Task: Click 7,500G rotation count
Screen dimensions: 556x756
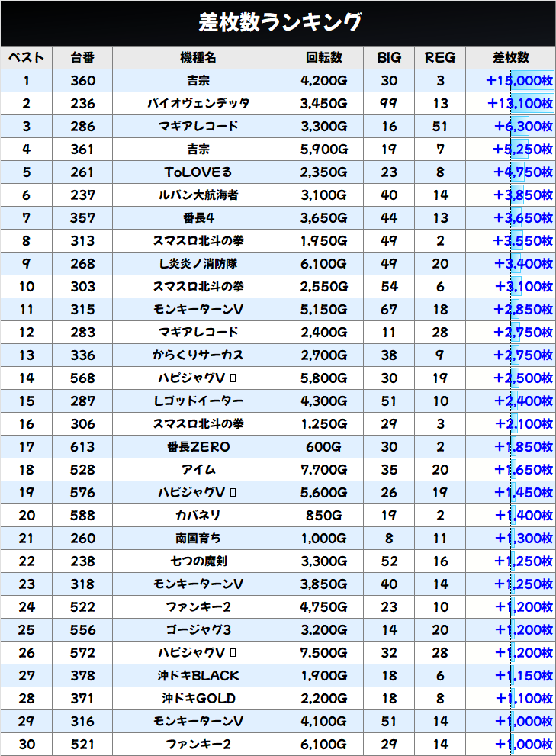Action: (x=323, y=653)
